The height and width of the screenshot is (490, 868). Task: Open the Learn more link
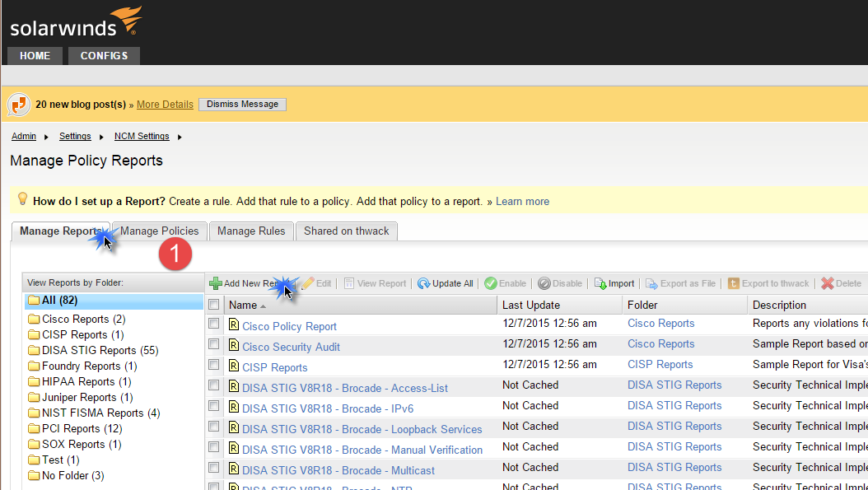(523, 202)
